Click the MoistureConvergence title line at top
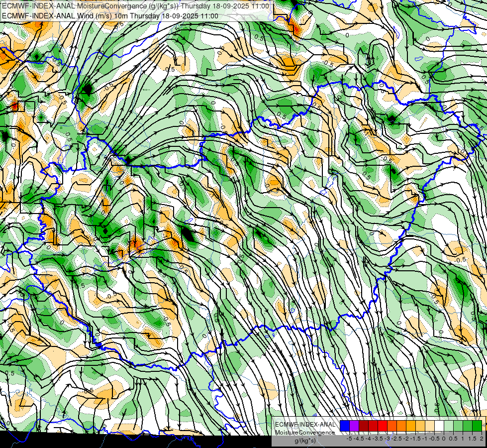The image size is (487, 448). [x=135, y=6]
